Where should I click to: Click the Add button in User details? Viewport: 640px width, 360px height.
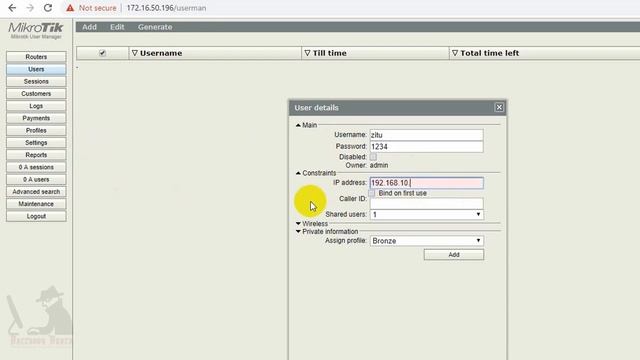tap(453, 255)
